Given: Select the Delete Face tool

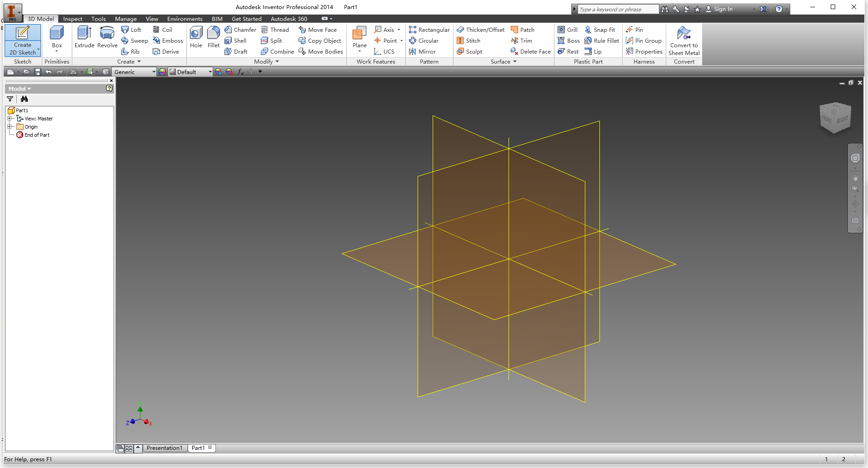Looking at the screenshot, I should (531, 51).
